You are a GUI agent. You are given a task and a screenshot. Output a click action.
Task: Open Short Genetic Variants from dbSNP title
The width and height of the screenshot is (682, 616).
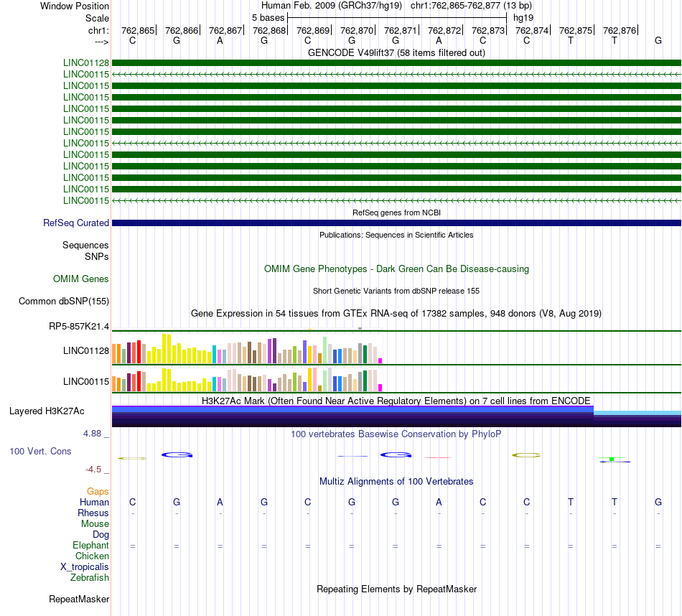tap(396, 291)
